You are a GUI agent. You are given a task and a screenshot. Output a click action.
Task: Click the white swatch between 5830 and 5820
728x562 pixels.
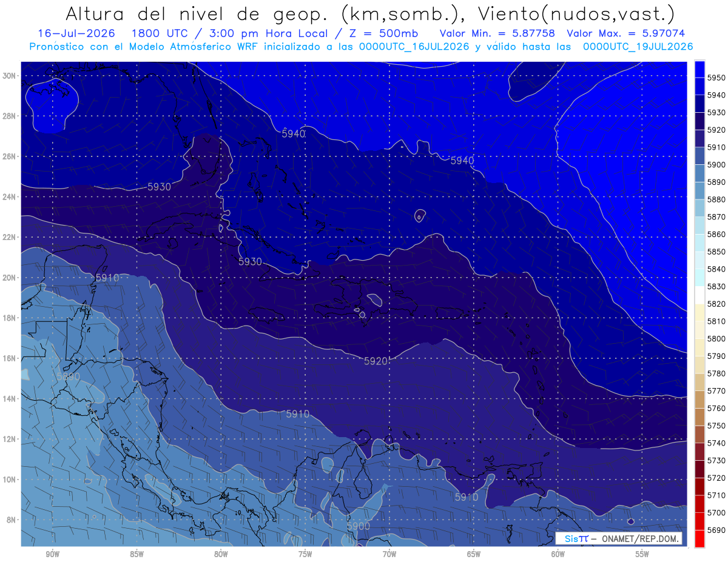(699, 295)
